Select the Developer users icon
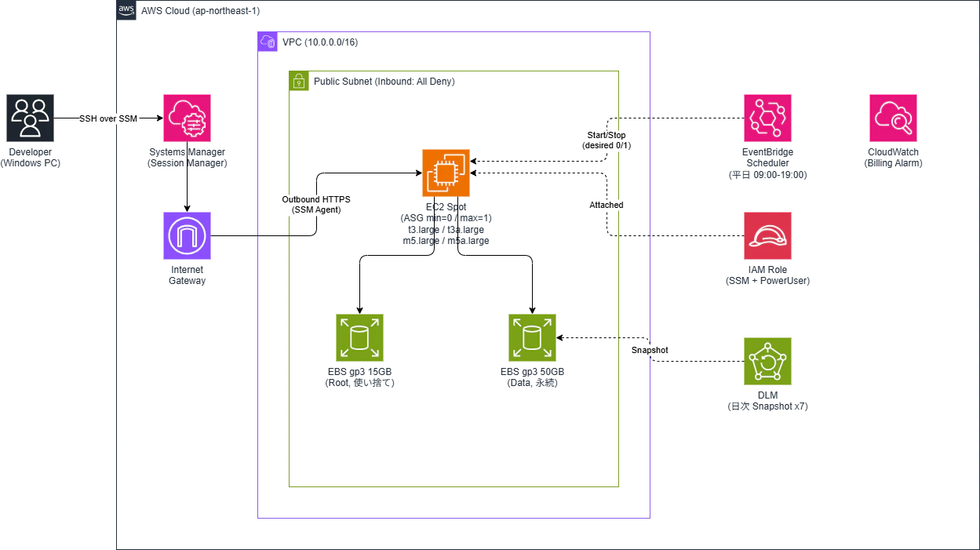 click(x=30, y=118)
